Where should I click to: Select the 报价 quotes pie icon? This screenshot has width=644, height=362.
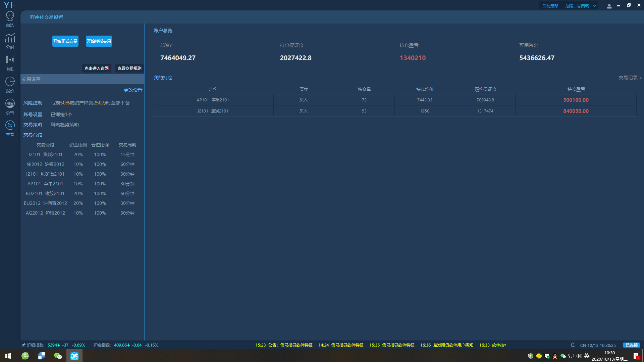(10, 85)
